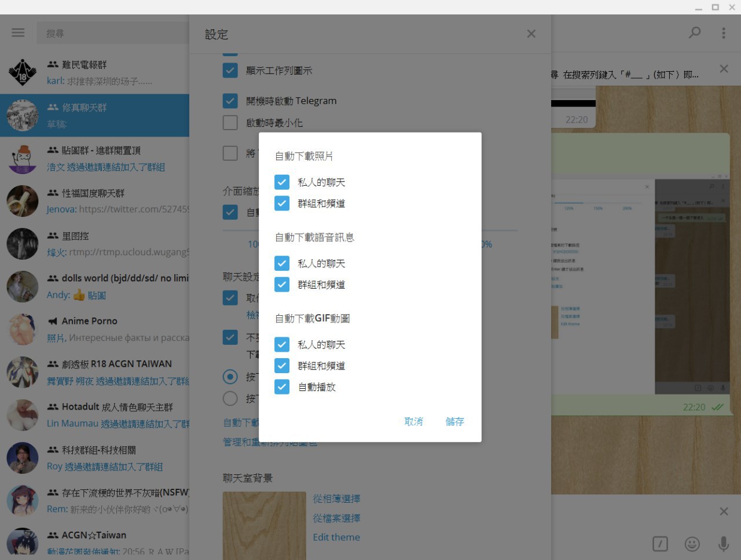Click the 取消 cancel button
741x560 pixels.
(413, 422)
